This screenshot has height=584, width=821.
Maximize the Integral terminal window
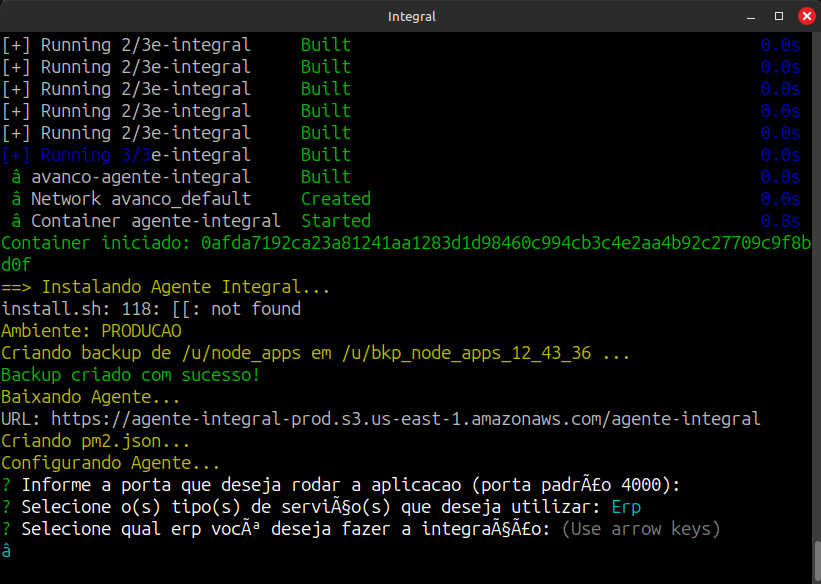point(779,16)
